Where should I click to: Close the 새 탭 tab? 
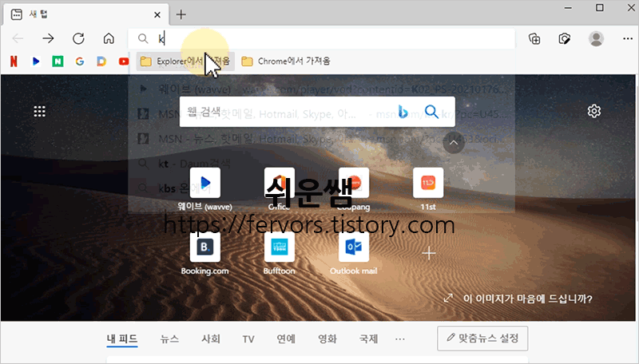(x=157, y=15)
